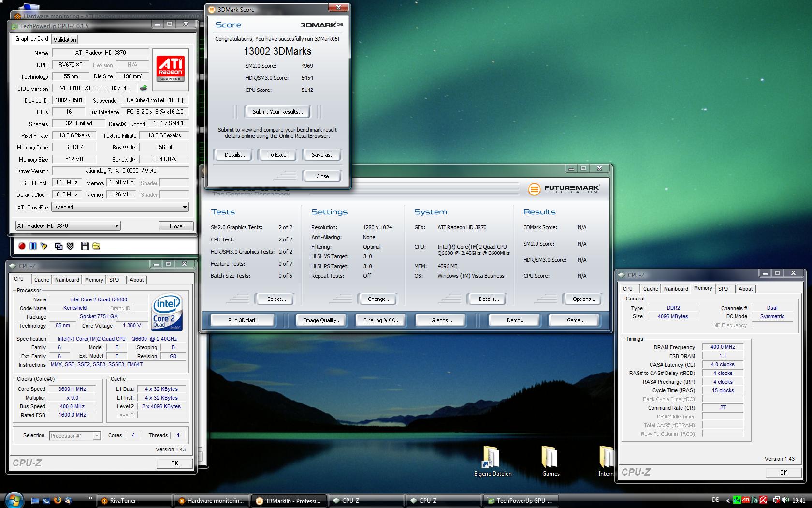Click the yellow open folder icon in monitoring toolbar
812x508 pixels.
pyautogui.click(x=96, y=246)
